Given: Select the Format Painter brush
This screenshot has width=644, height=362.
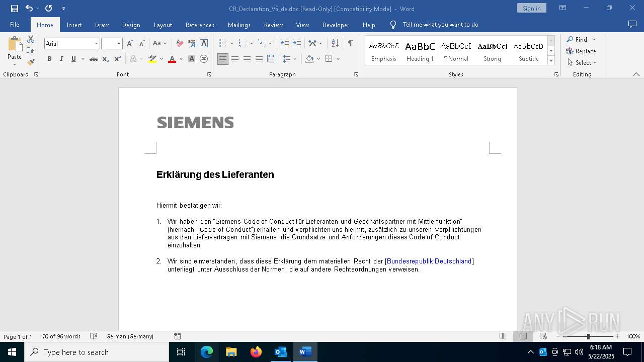Looking at the screenshot, I should pos(31,62).
